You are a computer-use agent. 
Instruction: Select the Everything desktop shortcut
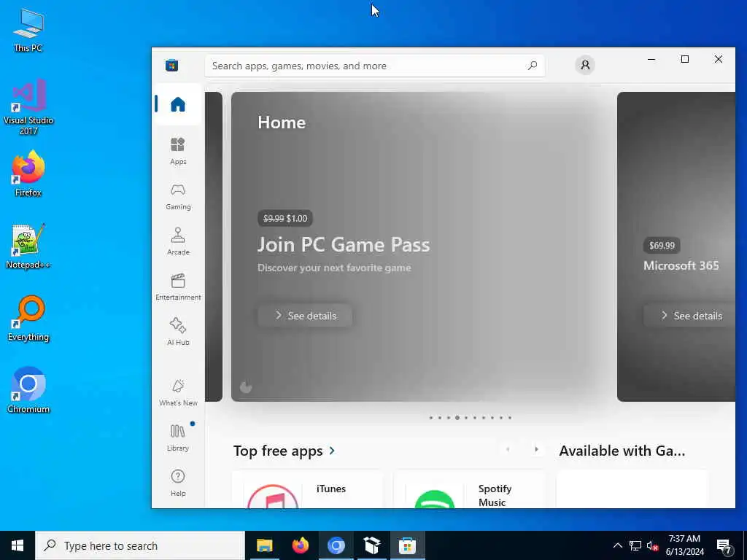(28, 319)
